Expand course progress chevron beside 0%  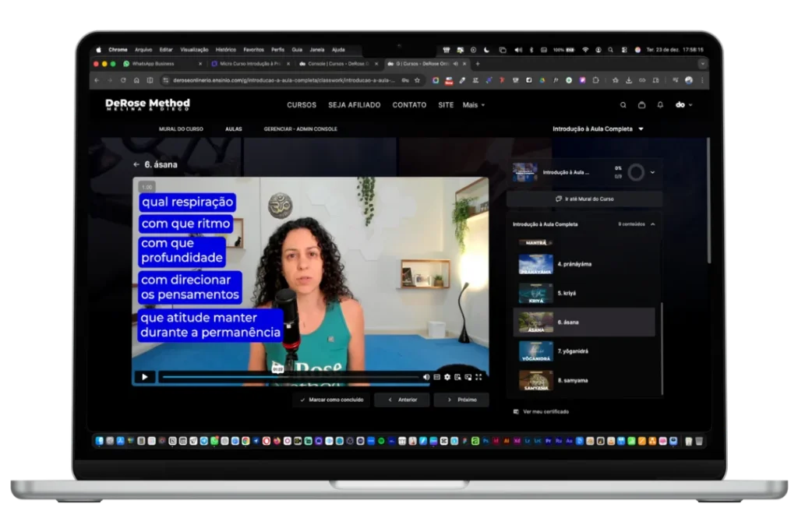click(652, 172)
